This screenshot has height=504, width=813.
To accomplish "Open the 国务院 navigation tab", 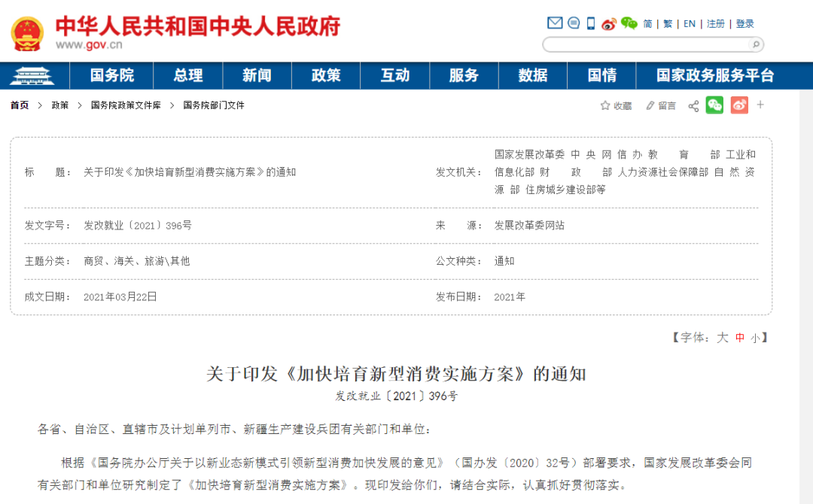I will 111,75.
